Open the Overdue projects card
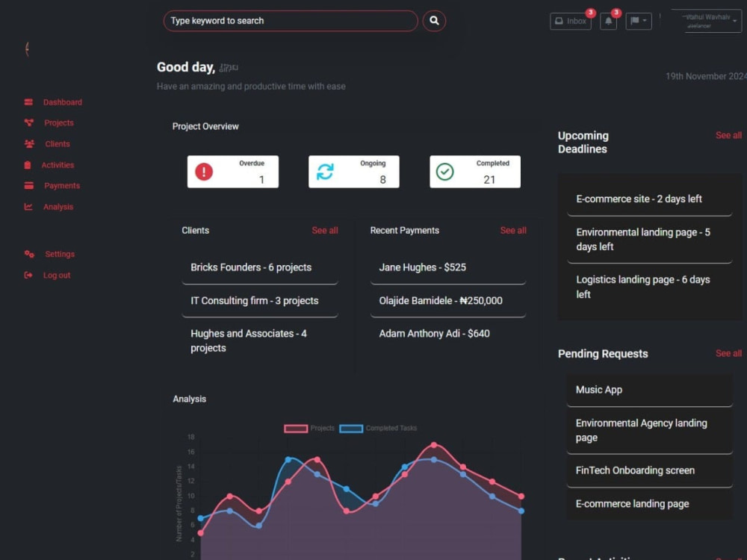This screenshot has width=747, height=560. [233, 172]
